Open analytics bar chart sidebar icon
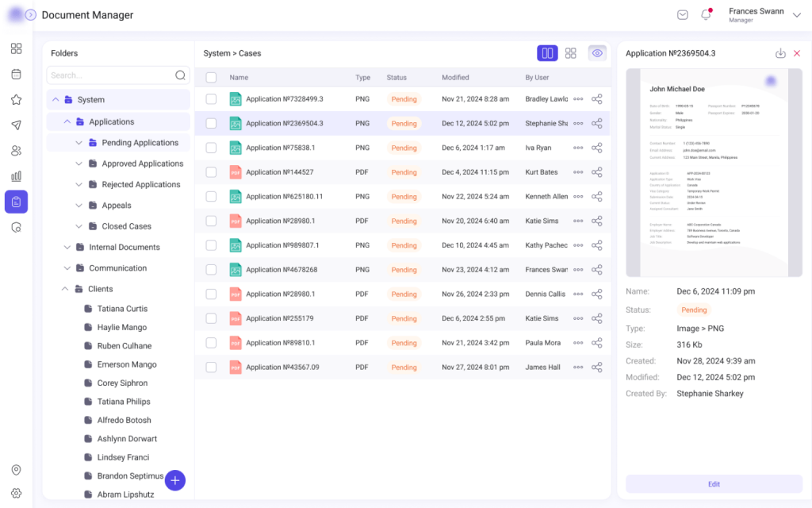812x508 pixels. [x=16, y=176]
